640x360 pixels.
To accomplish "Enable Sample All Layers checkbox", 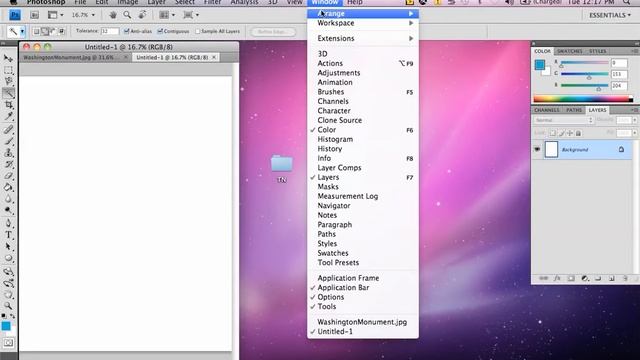I will pos(198,31).
